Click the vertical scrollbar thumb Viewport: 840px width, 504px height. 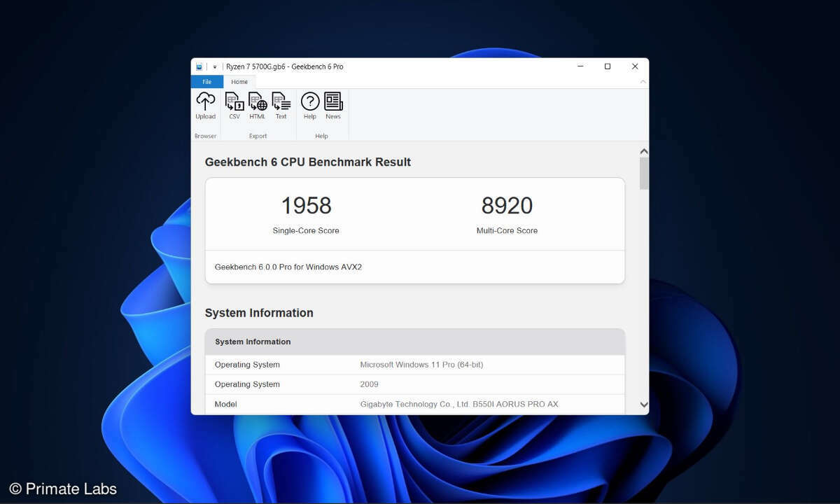[644, 174]
